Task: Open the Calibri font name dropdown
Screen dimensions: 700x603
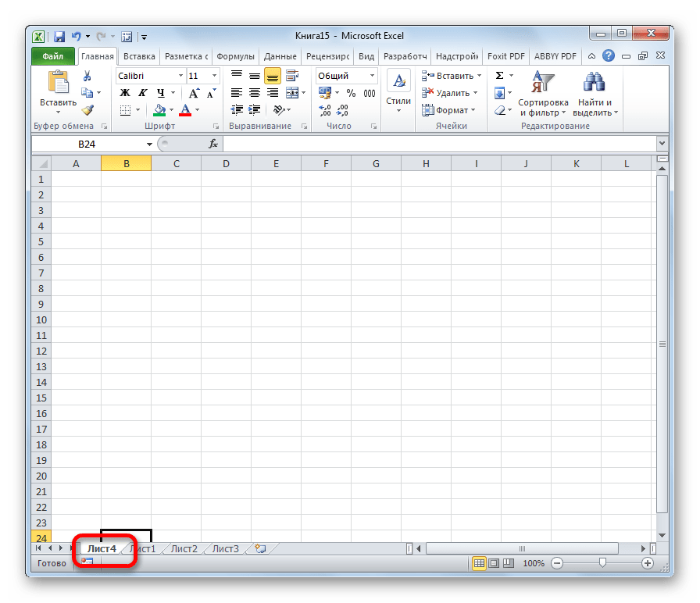Action: point(180,76)
